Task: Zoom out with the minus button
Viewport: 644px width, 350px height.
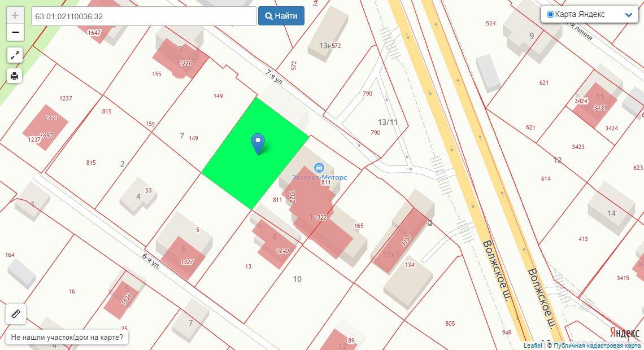Action: pyautogui.click(x=15, y=32)
